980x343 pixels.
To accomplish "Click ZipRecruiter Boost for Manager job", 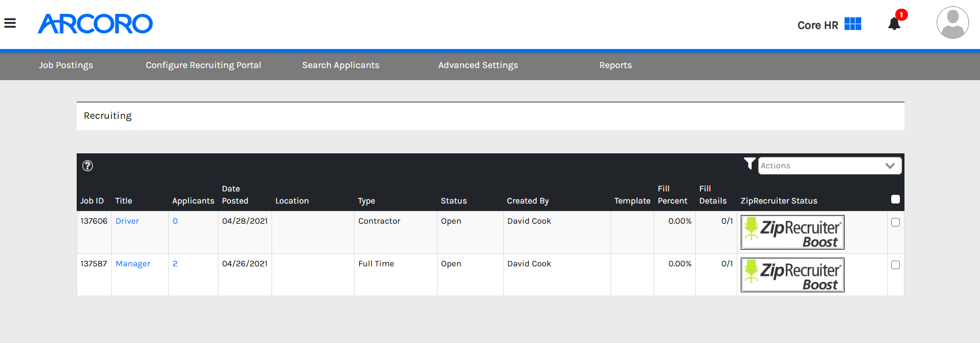I will click(x=792, y=275).
